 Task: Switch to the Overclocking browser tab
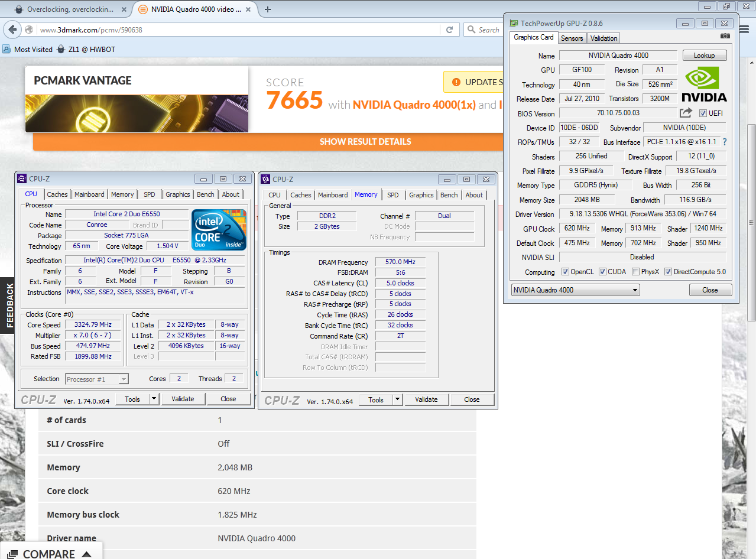click(x=70, y=9)
